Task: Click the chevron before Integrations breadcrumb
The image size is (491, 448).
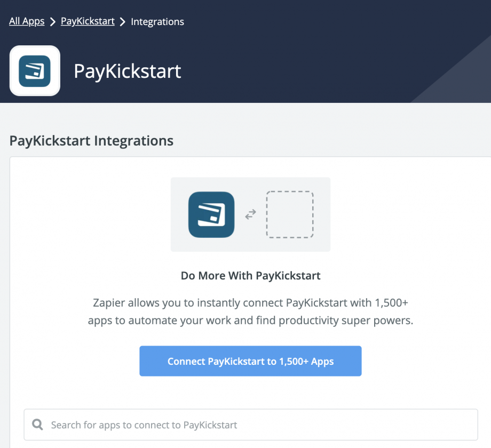Action: click(123, 22)
